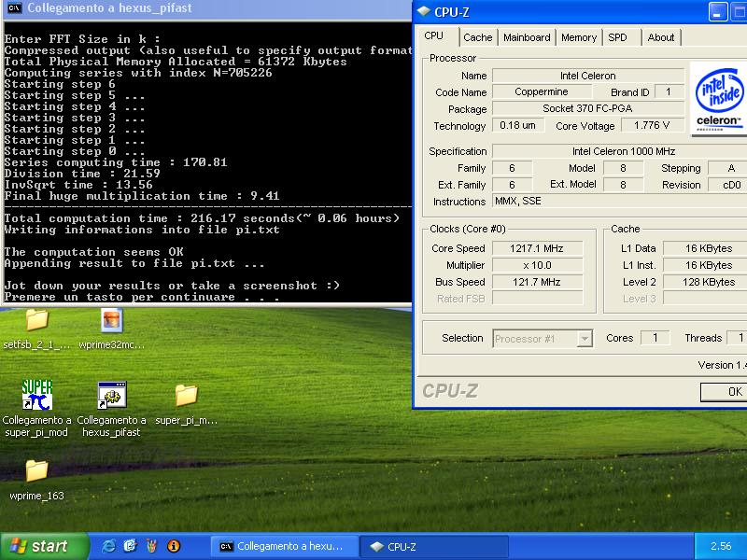Switch to CPU-Z taskbar button
Screen dimensions: 747x560
[434, 546]
